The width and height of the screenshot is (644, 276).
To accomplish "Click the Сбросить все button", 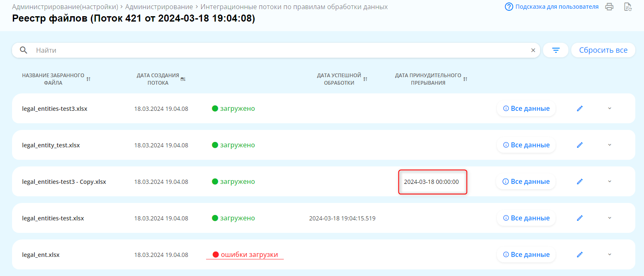I will coord(603,50).
